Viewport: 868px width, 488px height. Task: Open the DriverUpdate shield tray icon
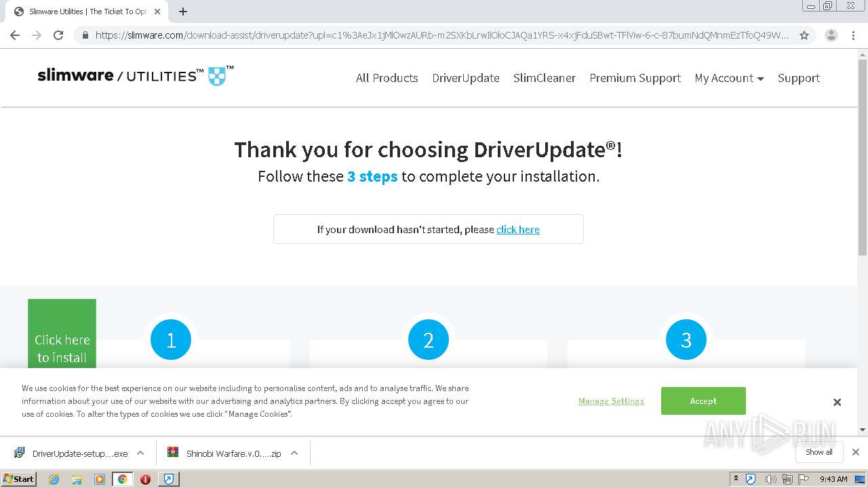point(751,479)
